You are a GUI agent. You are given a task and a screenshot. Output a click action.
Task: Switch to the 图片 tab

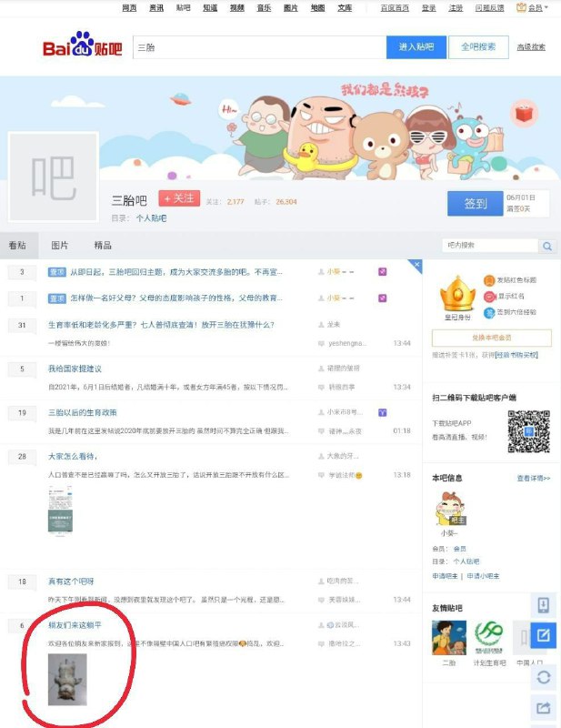pos(59,245)
